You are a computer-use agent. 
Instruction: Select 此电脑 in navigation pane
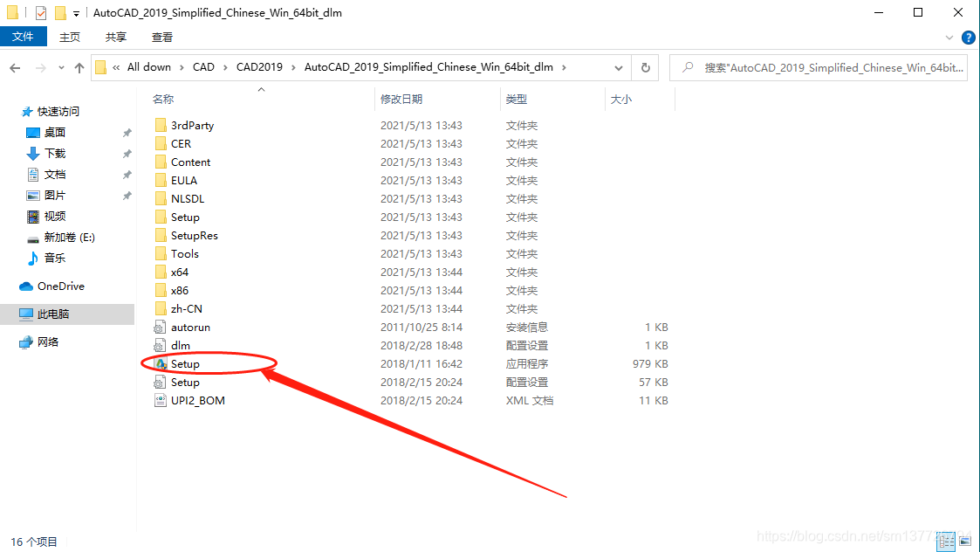pyautogui.click(x=67, y=314)
